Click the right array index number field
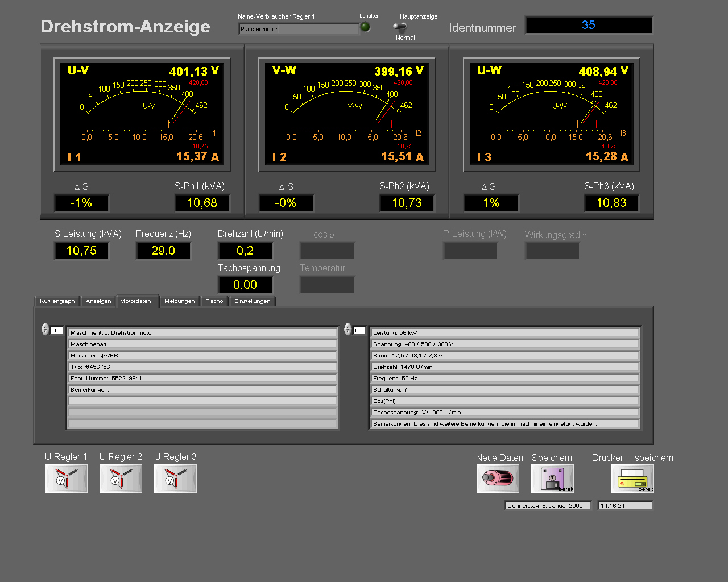This screenshot has height=582, width=728. tap(359, 330)
